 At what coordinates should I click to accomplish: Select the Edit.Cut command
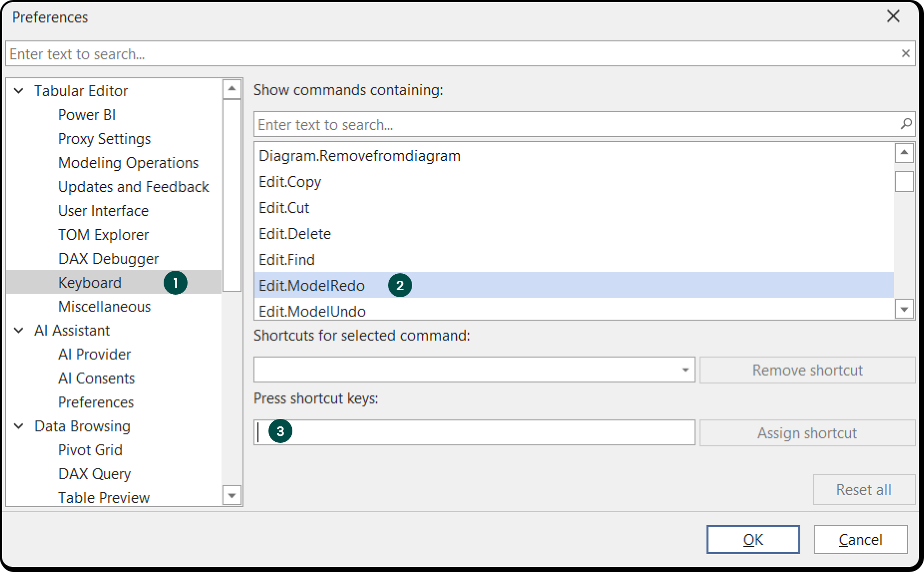pyautogui.click(x=574, y=207)
